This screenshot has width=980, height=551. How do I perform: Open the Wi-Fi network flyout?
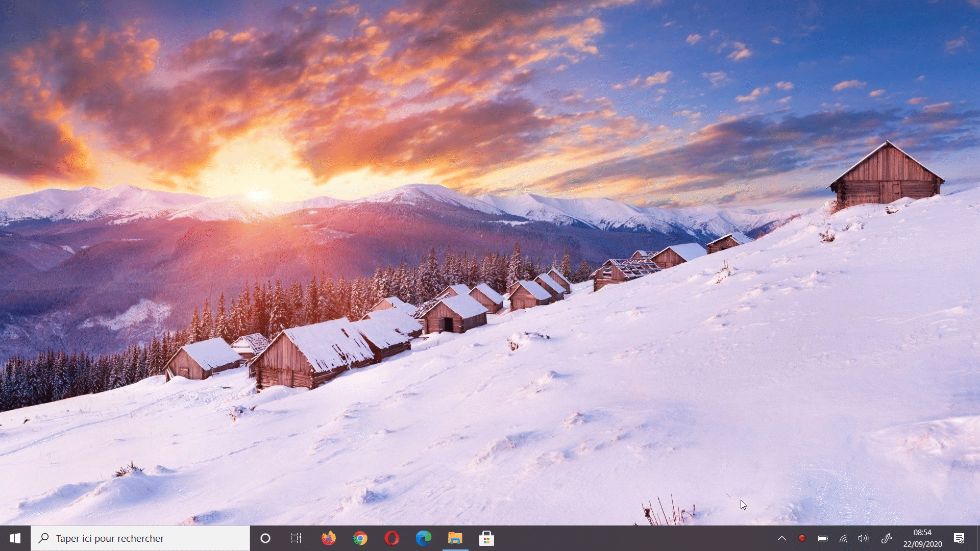click(843, 538)
